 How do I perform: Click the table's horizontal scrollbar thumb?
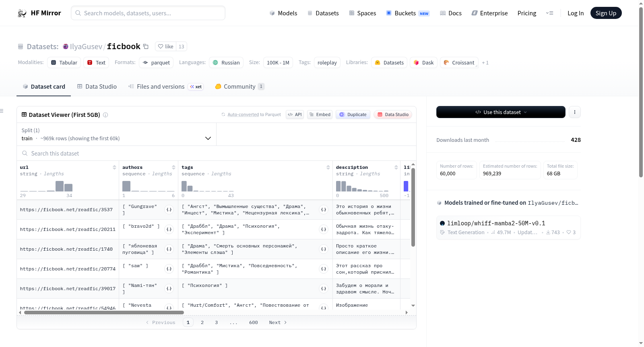pyautogui.click(x=104, y=312)
